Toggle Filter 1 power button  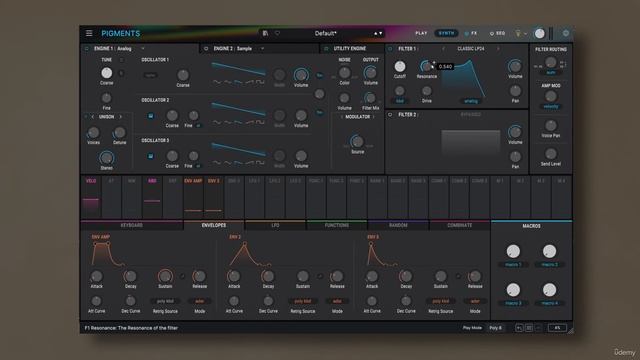[390, 49]
